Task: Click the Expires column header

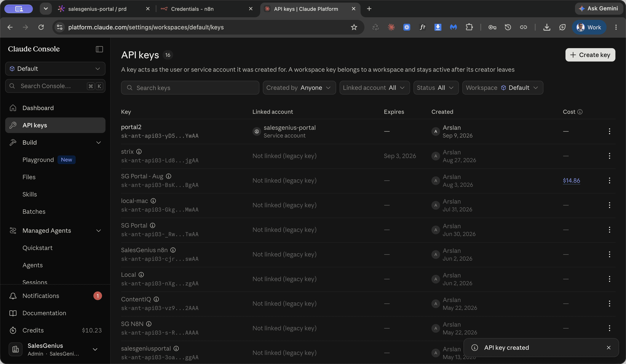Action: (x=394, y=112)
